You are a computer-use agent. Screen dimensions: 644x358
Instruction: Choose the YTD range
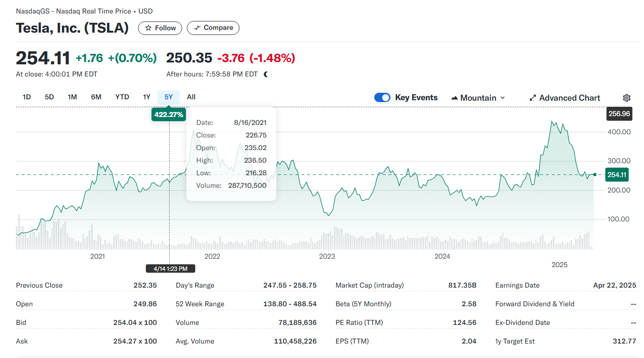122,97
